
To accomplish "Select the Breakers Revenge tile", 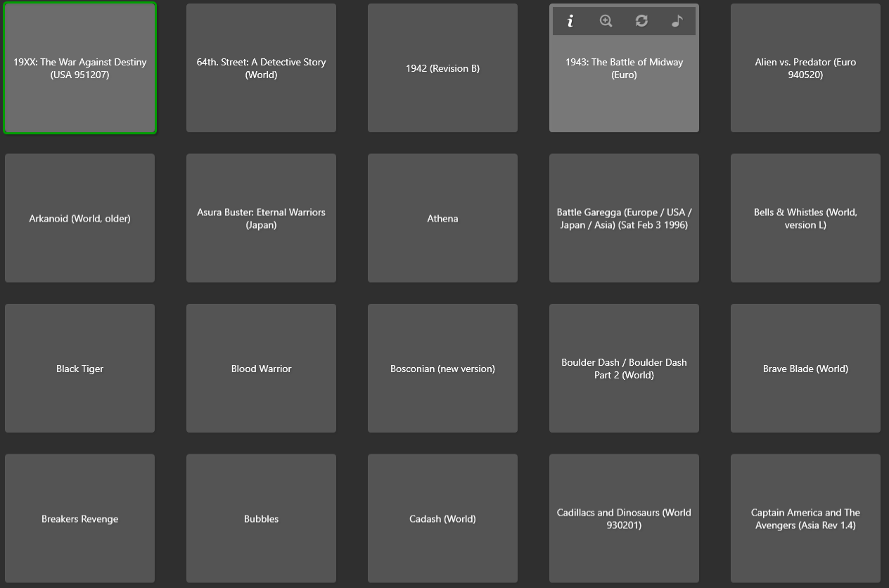I will click(80, 518).
